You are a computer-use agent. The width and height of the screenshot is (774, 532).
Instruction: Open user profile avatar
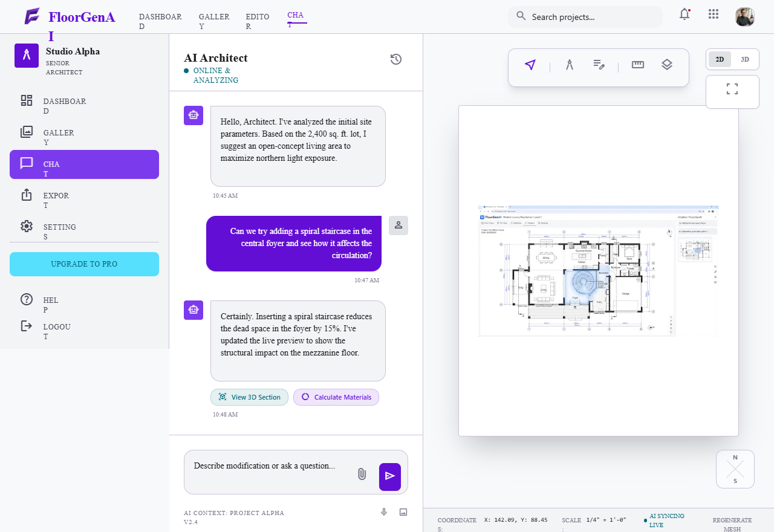[745, 17]
